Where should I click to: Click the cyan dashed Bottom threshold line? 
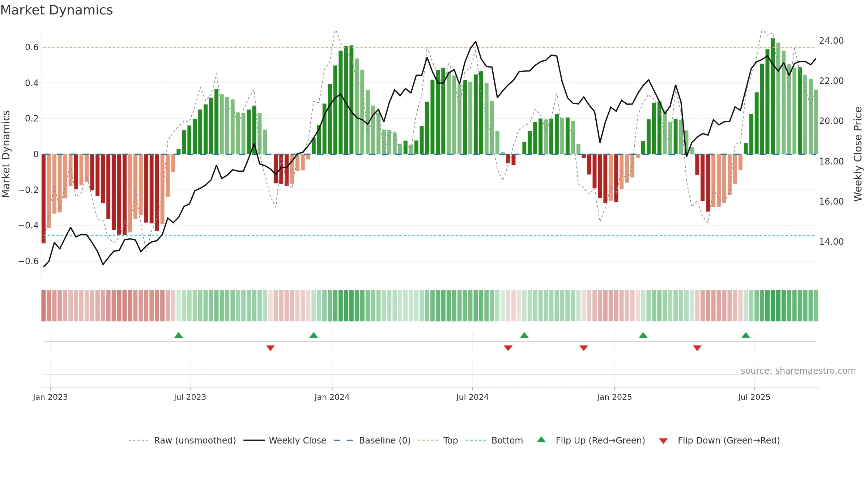coord(429,235)
